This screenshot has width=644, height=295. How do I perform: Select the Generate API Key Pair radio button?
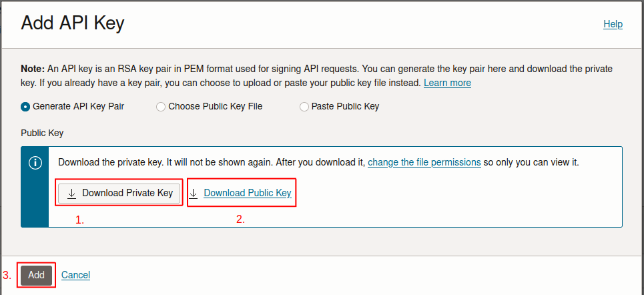click(25, 107)
